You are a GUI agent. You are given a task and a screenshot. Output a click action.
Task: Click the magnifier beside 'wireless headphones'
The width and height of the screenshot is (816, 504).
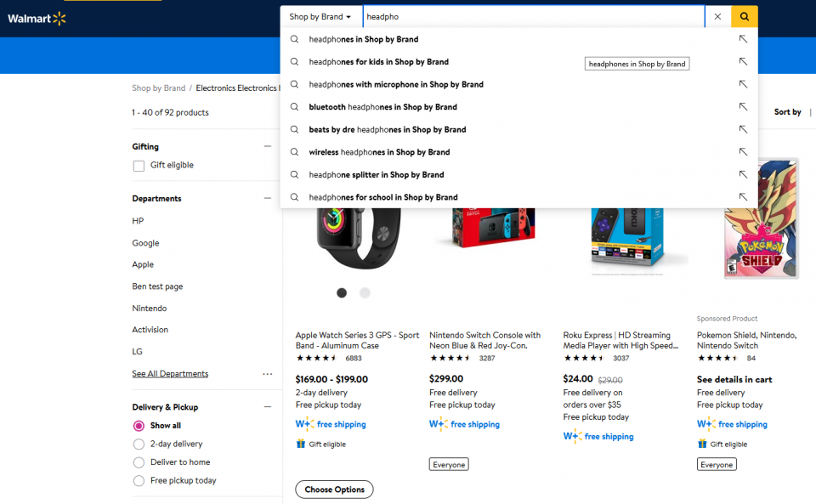[x=295, y=152]
